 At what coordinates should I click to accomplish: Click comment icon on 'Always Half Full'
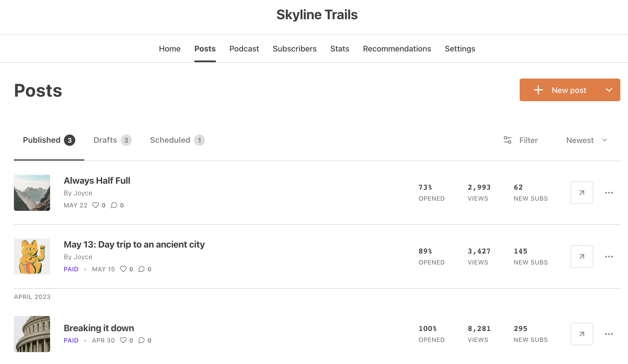[114, 205]
